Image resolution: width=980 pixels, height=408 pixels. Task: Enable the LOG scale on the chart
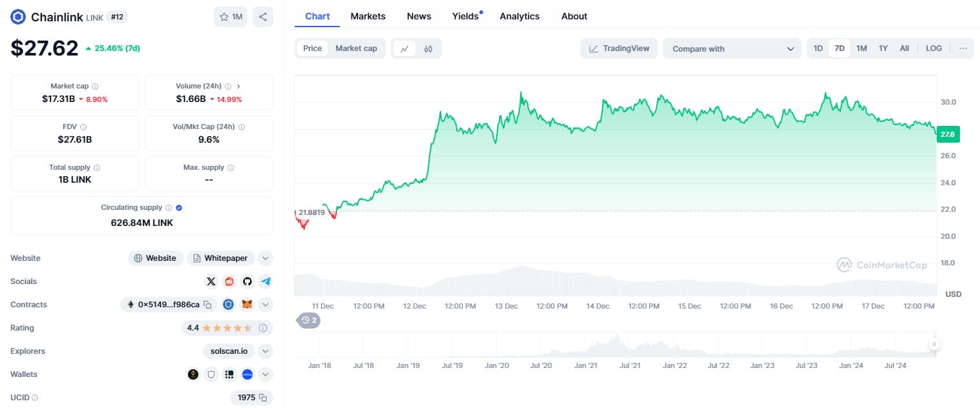pos(933,48)
